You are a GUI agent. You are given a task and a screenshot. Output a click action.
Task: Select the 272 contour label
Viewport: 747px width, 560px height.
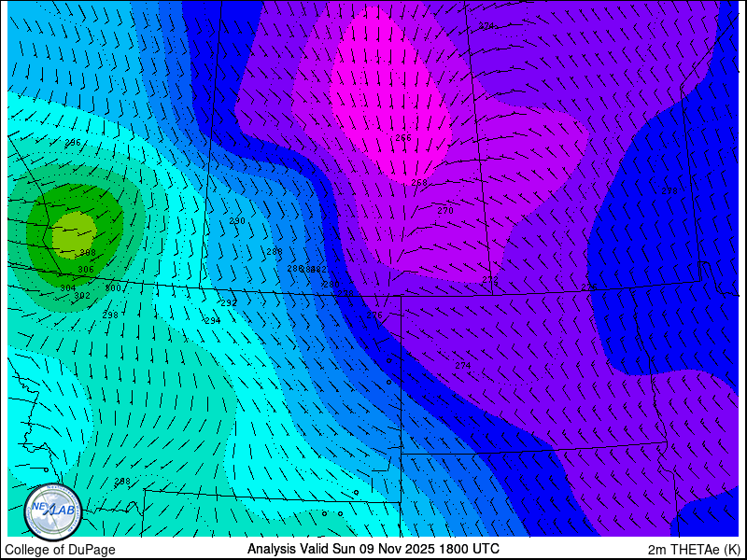[490, 279]
